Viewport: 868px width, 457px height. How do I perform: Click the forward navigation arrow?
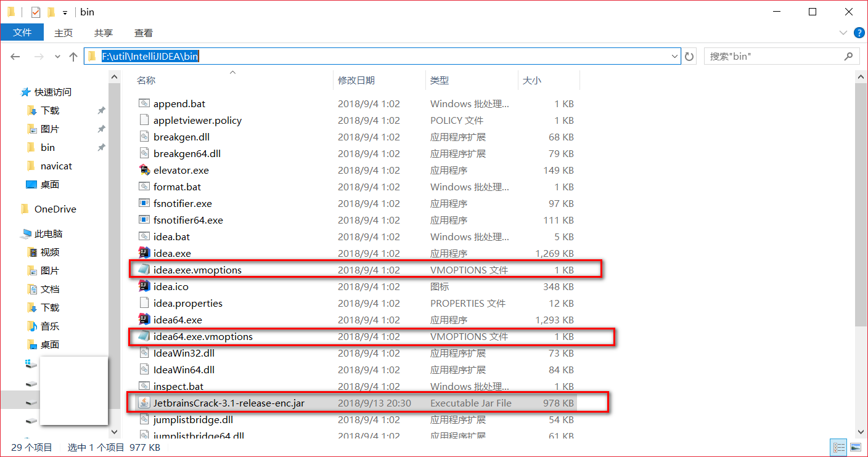coord(38,57)
